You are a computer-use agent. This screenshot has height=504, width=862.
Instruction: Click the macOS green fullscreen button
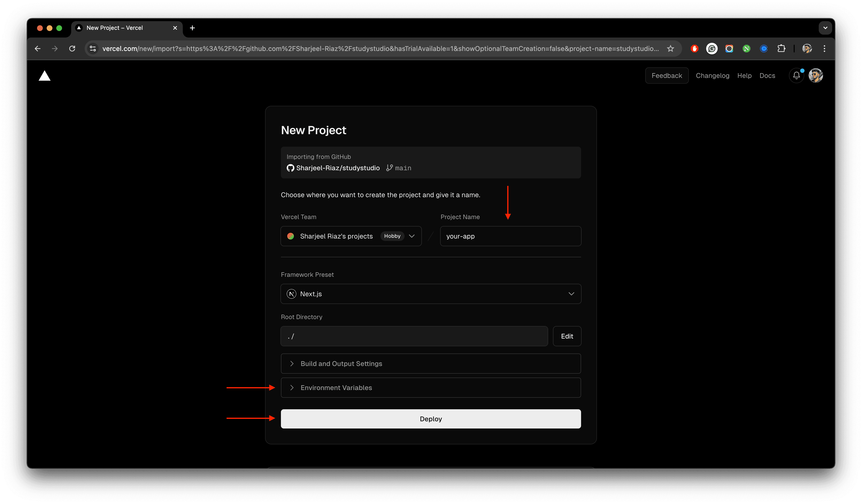(59, 28)
